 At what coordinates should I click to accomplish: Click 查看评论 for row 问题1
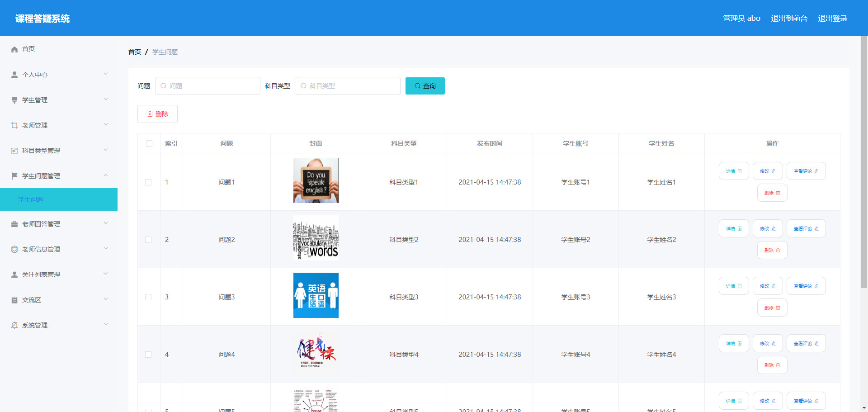pyautogui.click(x=806, y=171)
